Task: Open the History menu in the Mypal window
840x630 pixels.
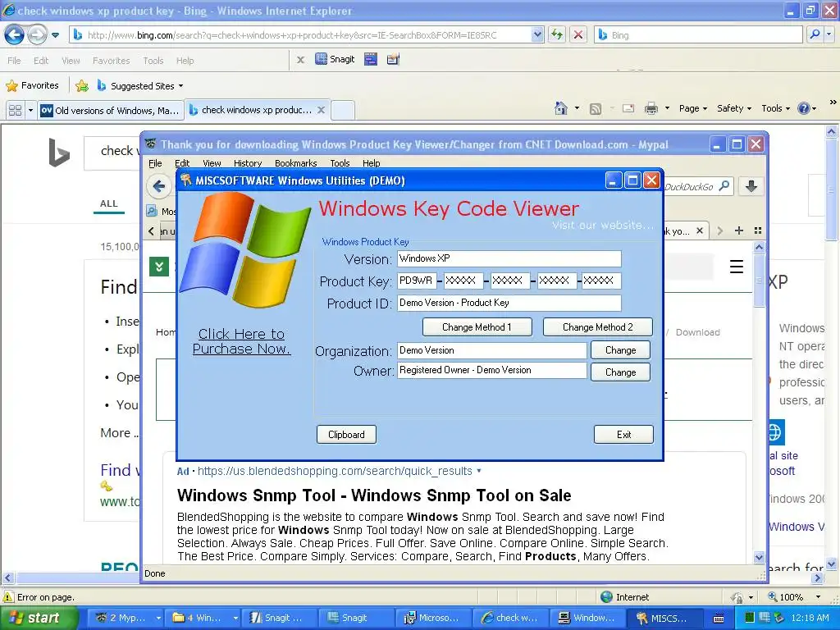Action: 248,163
